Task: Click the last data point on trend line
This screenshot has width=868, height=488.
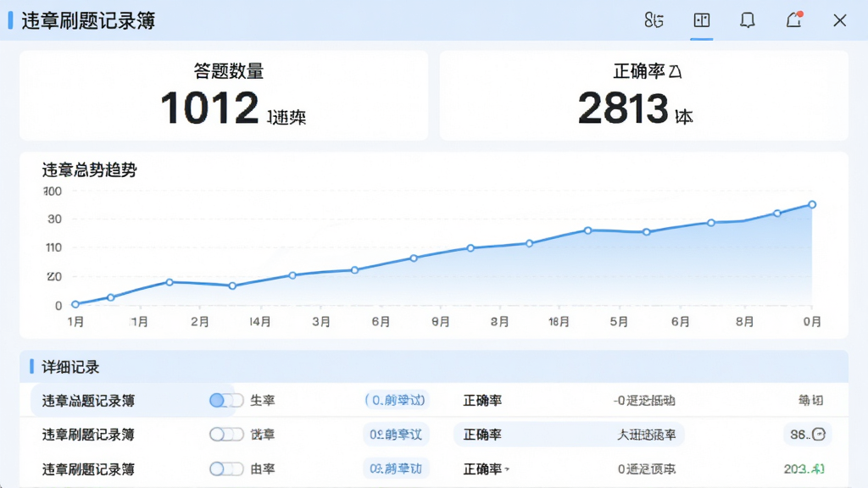Action: tap(812, 205)
